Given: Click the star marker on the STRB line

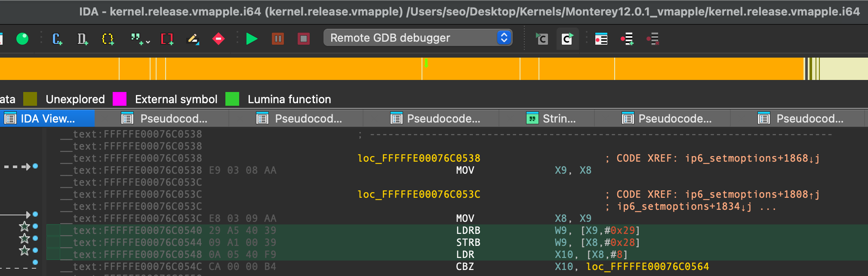Looking at the screenshot, I should click(x=25, y=238).
